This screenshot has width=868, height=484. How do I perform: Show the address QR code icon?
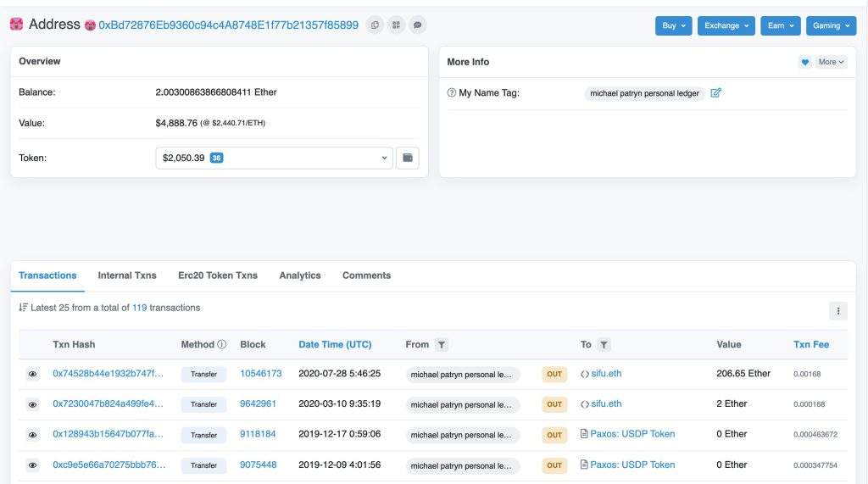397,25
